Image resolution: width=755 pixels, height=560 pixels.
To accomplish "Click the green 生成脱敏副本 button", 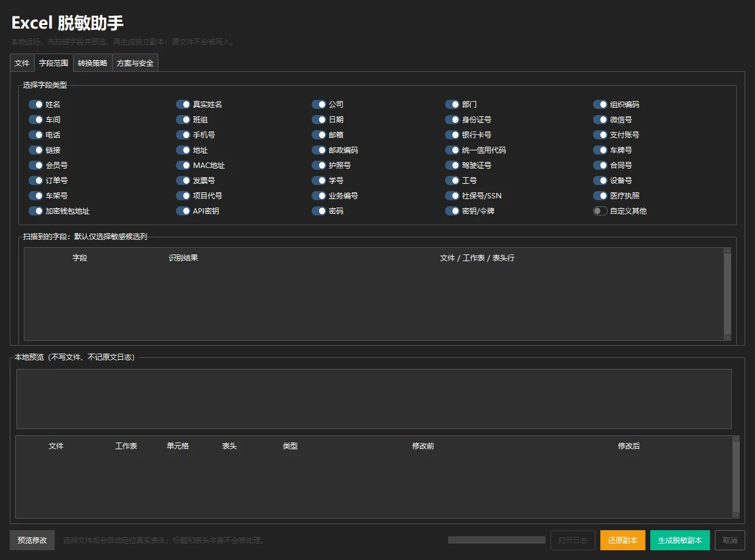I will tap(680, 541).
